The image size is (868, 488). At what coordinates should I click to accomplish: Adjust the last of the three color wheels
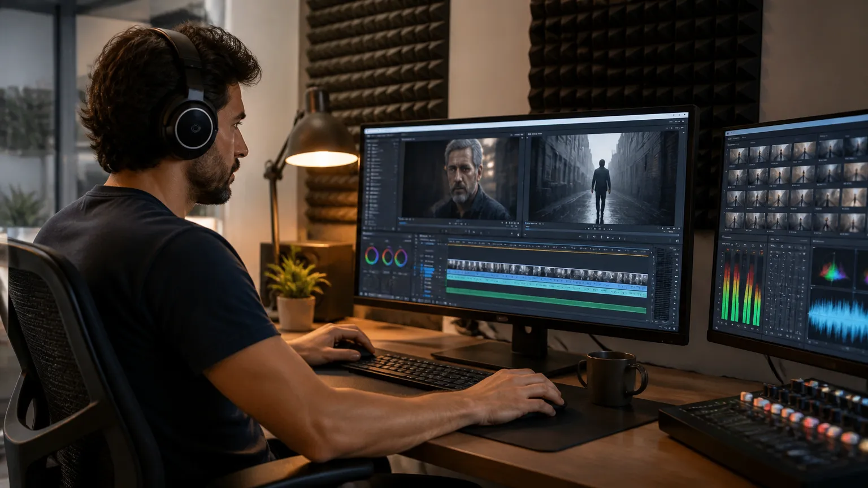point(401,258)
